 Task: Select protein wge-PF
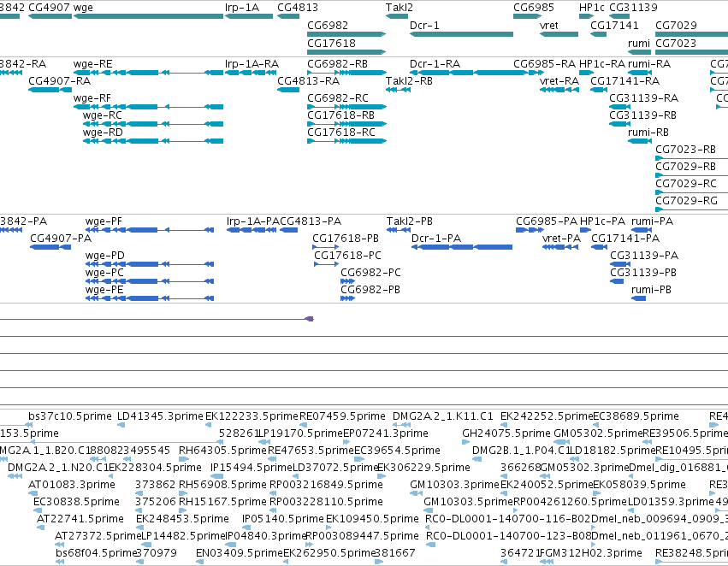pyautogui.click(x=150, y=230)
